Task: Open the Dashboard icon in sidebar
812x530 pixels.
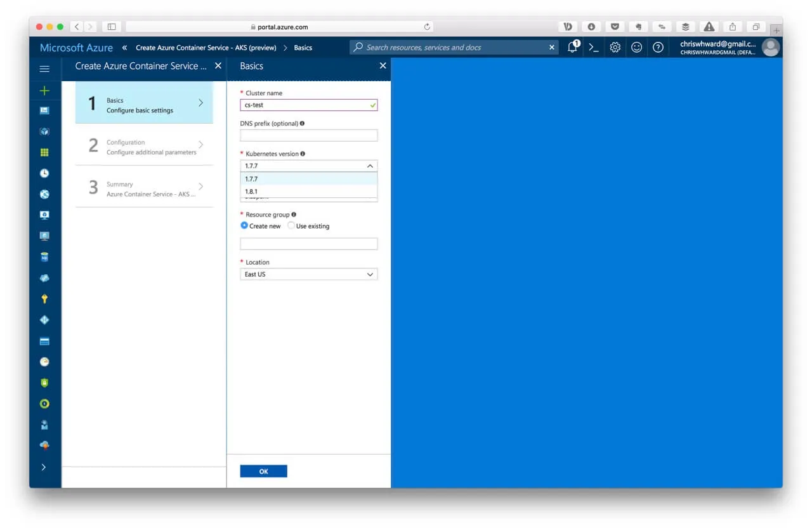Action: [x=44, y=110]
